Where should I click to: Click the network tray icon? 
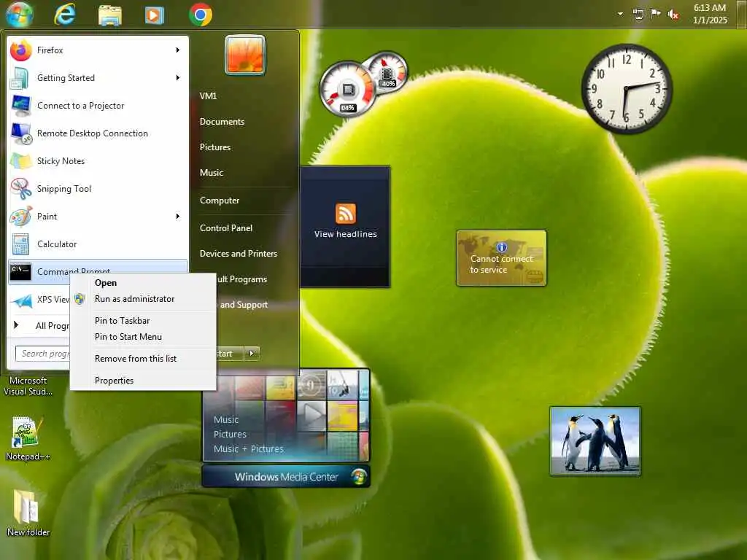point(638,15)
